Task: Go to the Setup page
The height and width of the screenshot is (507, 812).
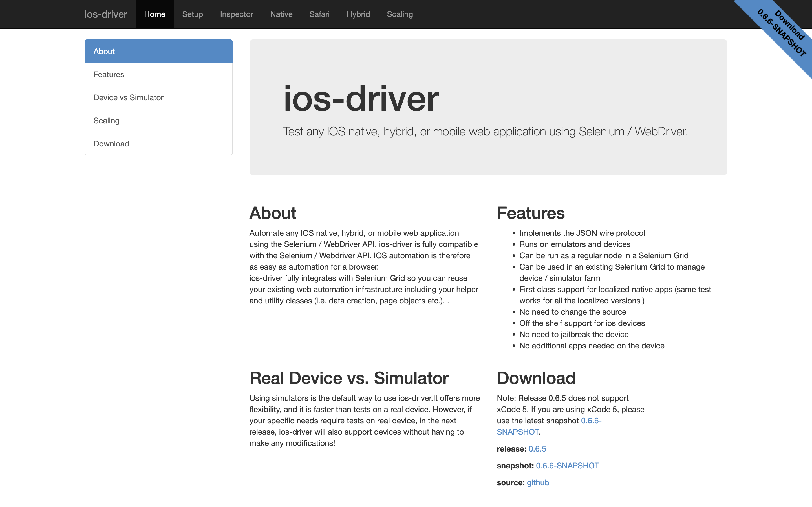Action: tap(192, 14)
